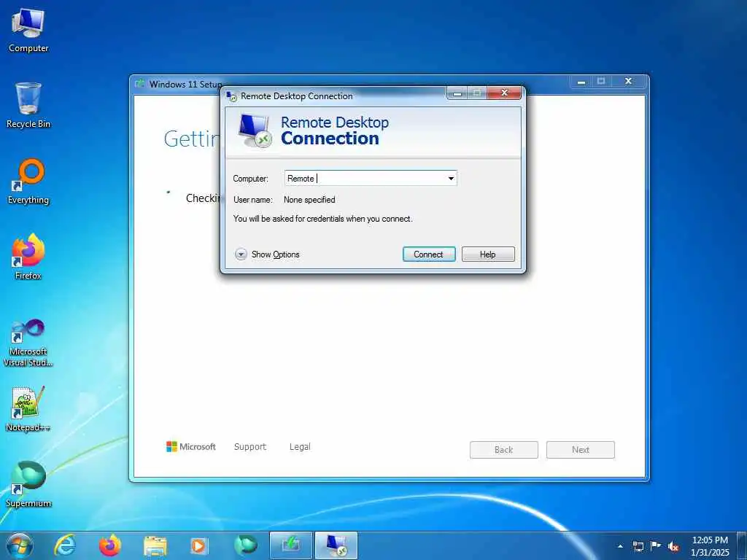Click the Connect button

coord(429,254)
